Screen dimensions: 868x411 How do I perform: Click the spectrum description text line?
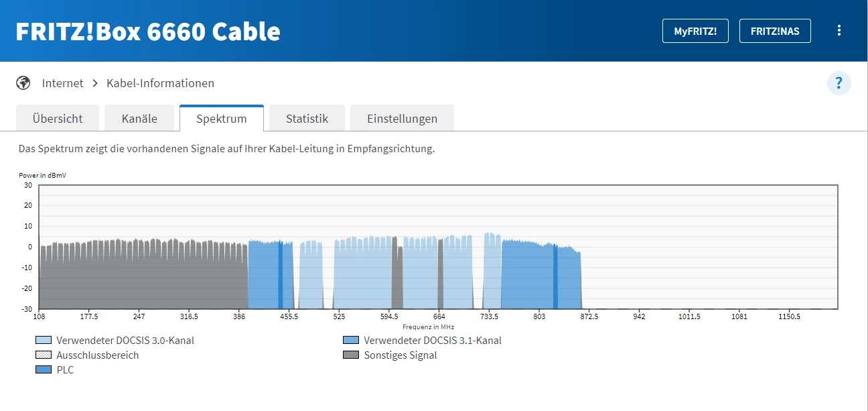coord(226,148)
